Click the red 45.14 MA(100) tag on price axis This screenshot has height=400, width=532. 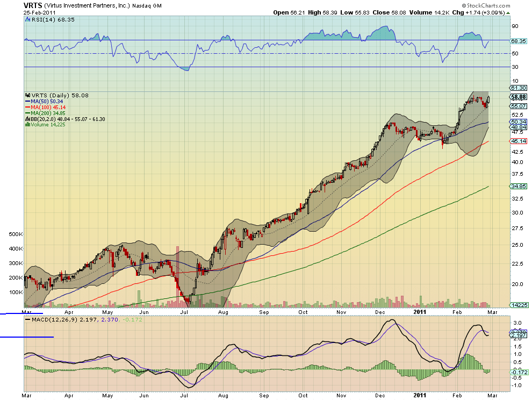pos(519,141)
